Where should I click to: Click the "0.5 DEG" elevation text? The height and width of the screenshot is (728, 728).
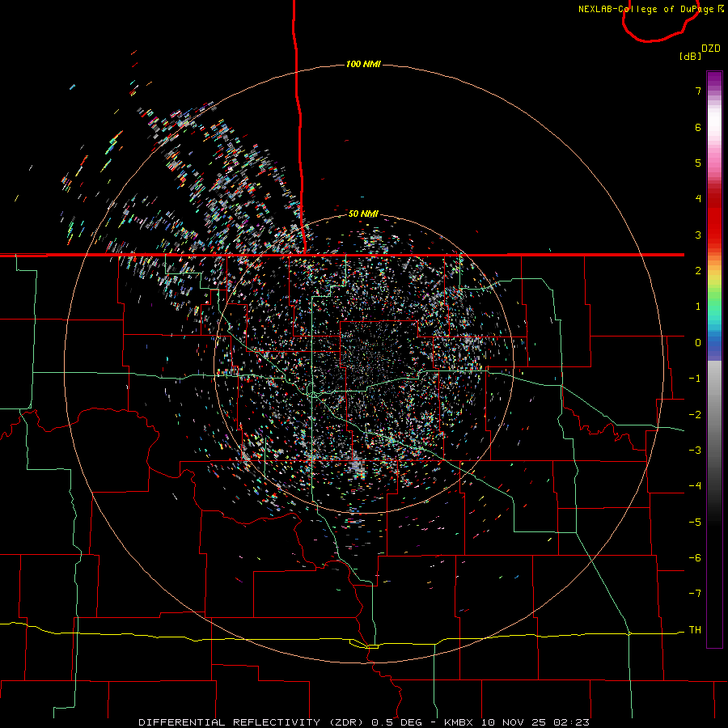(397, 722)
